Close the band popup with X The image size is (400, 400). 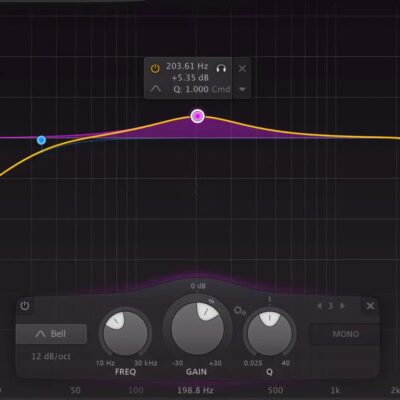[x=242, y=69]
